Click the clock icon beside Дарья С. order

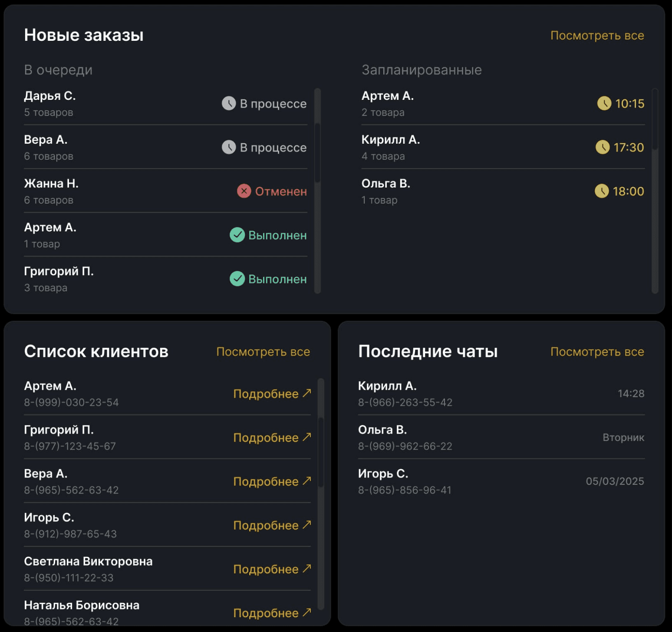(x=229, y=103)
